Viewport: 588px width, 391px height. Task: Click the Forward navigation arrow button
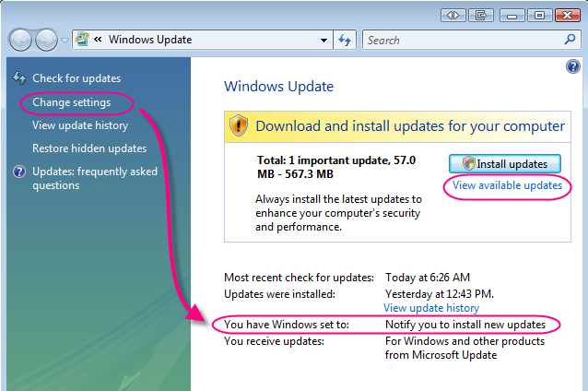(46, 40)
